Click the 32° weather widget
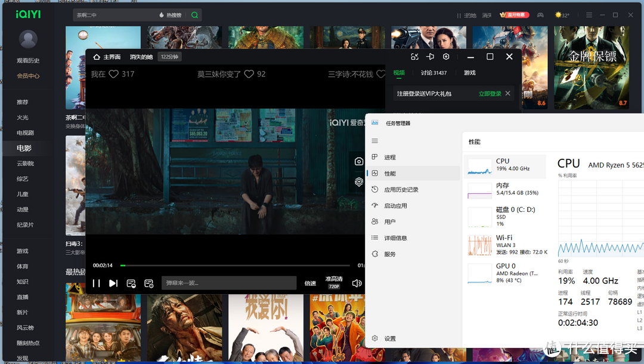 (x=562, y=15)
